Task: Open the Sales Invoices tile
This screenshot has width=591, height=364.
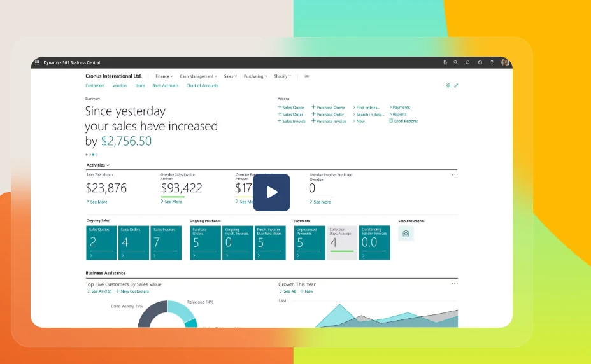Action: [166, 242]
